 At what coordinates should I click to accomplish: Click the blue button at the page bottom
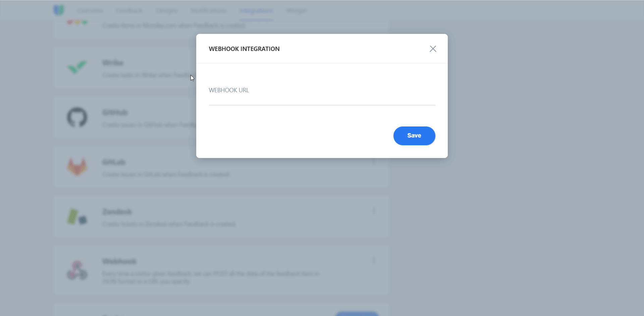pos(357,314)
